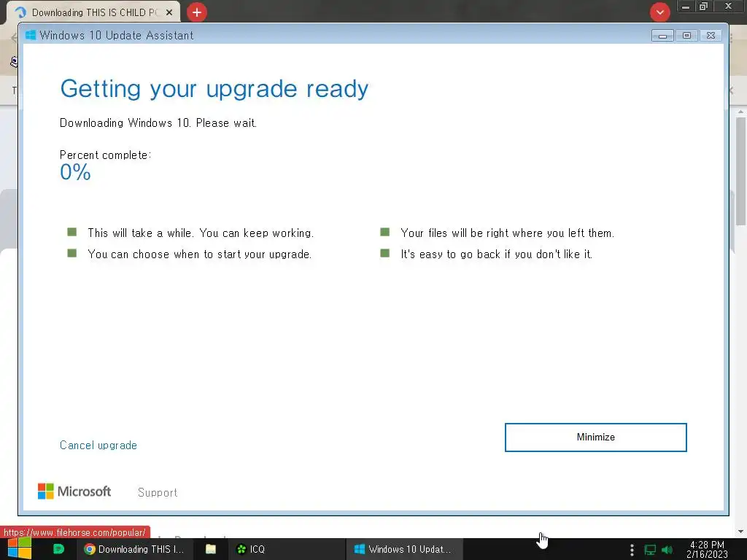Open the Windows Start button

click(20, 548)
